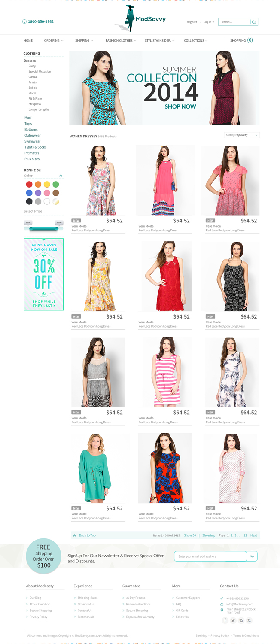Click the phone icon beside 1800-350-9962
280x644 pixels.
24,21
